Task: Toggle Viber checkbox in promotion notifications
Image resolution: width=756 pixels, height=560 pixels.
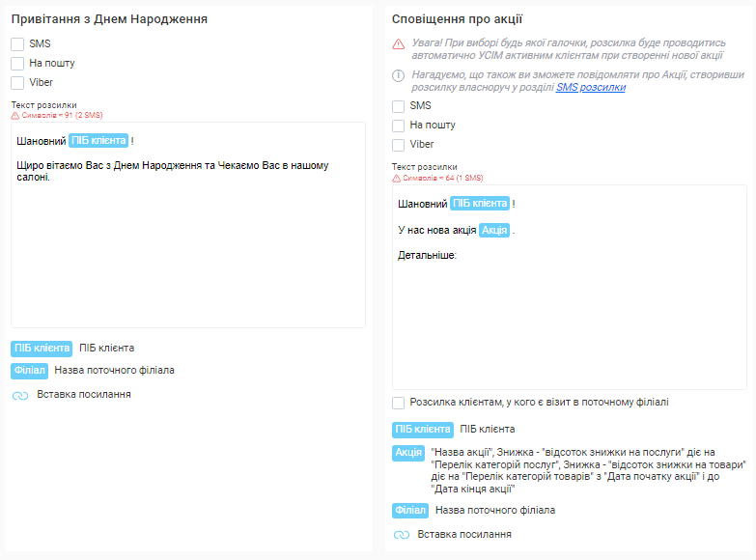Action: pyautogui.click(x=399, y=145)
